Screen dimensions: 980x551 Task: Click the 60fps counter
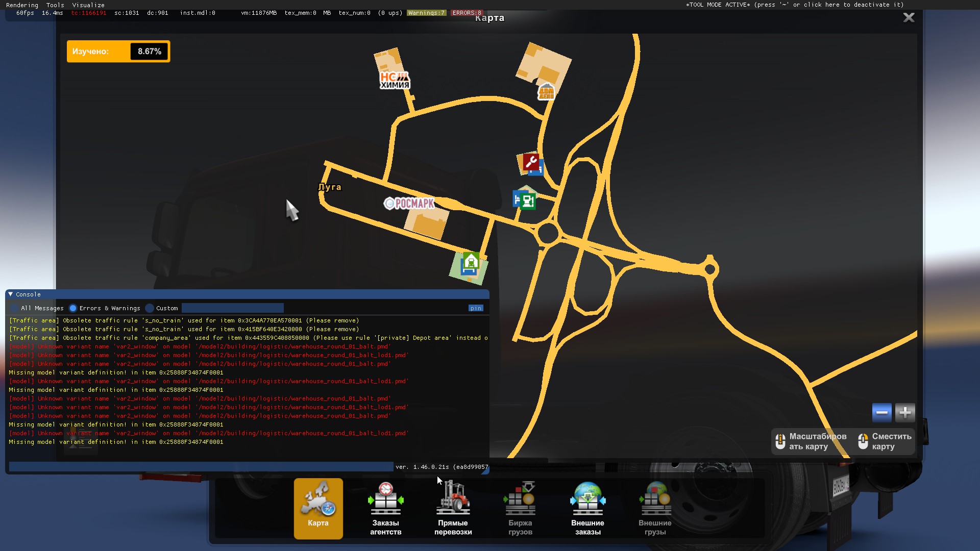(x=25, y=13)
